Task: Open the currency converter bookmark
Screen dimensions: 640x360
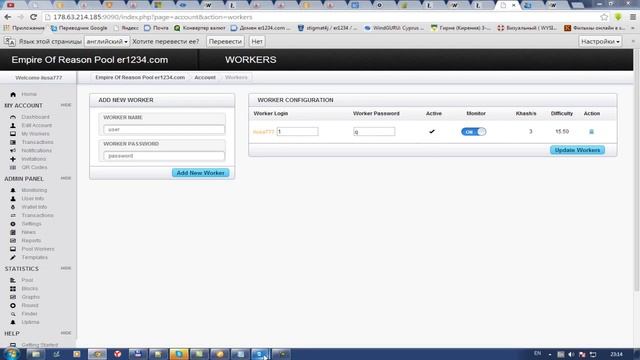Action: pyautogui.click(x=200, y=28)
